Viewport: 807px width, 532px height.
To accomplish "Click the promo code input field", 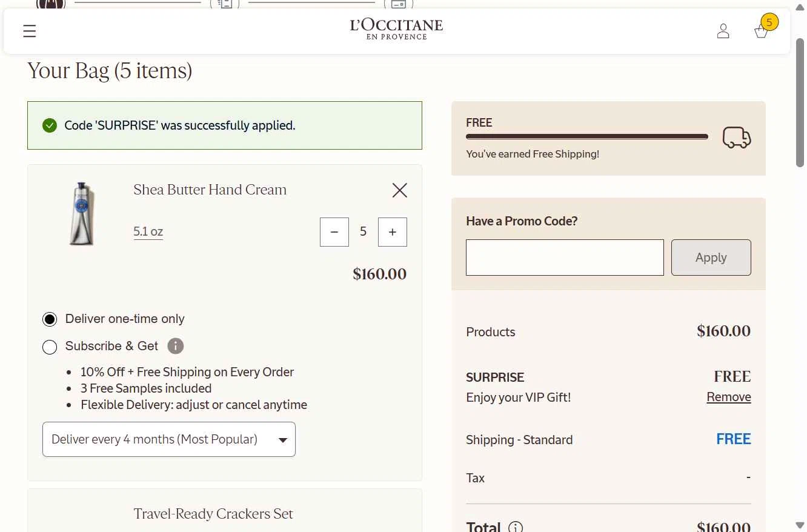I will (565, 258).
